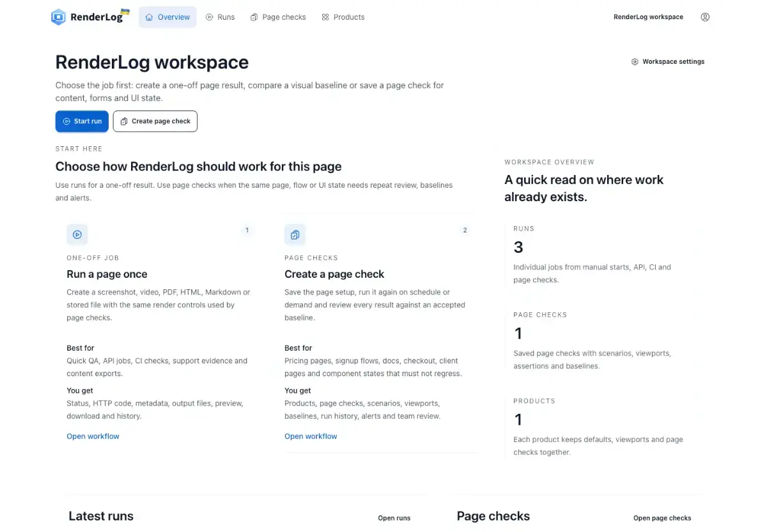Click the Open runs link
Image resolution: width=767 pixels, height=532 pixels.
point(394,518)
